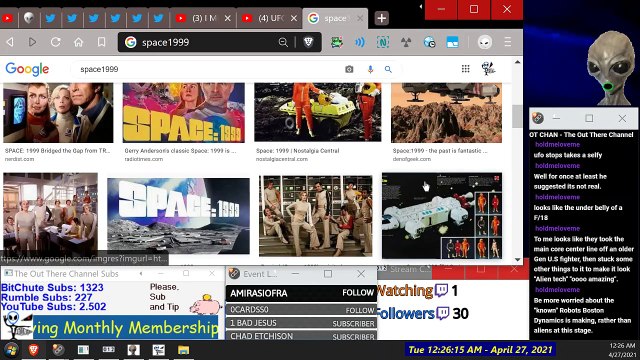The width and height of the screenshot is (640, 360).
Task: Click the zoom magnifier icon in address bar
Action: 283,42
